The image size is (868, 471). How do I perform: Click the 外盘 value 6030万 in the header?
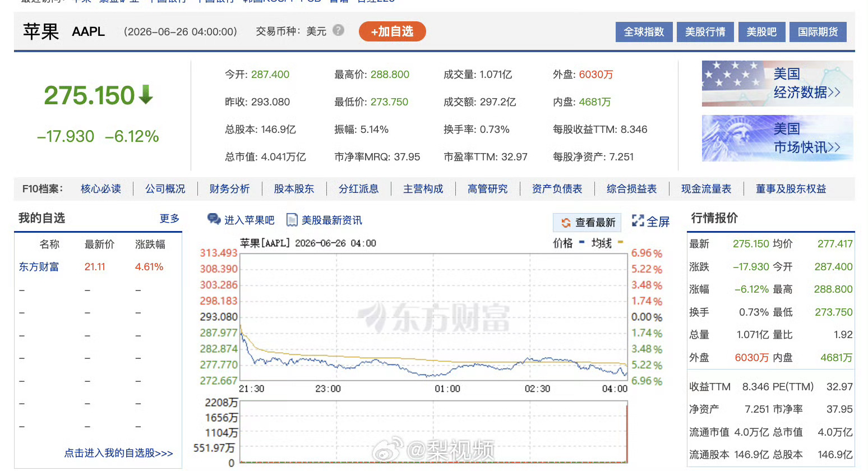596,75
